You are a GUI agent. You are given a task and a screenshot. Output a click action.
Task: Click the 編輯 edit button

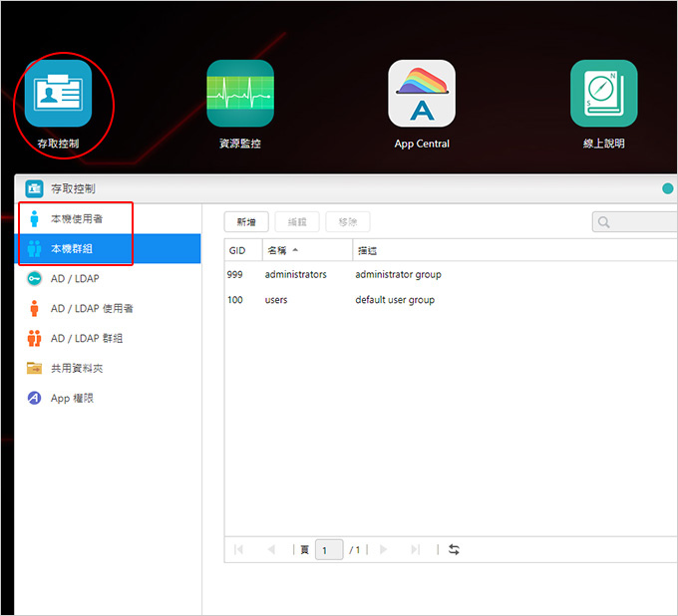297,221
